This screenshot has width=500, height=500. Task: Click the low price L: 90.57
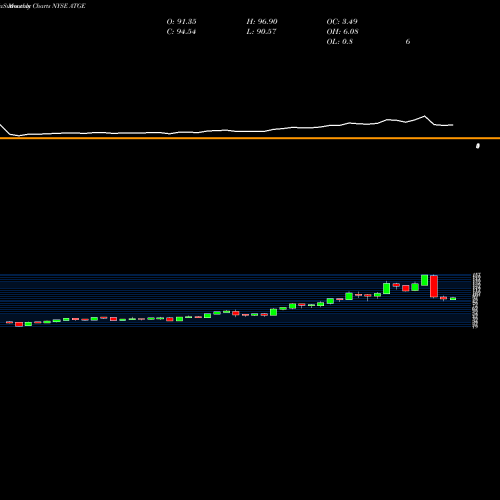[x=261, y=32]
